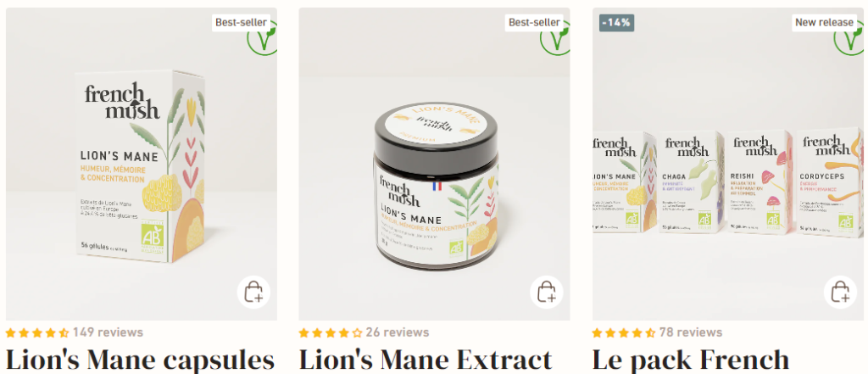The height and width of the screenshot is (374, 868).
Task: Click Best-seller label on capsules box
Action: (241, 23)
